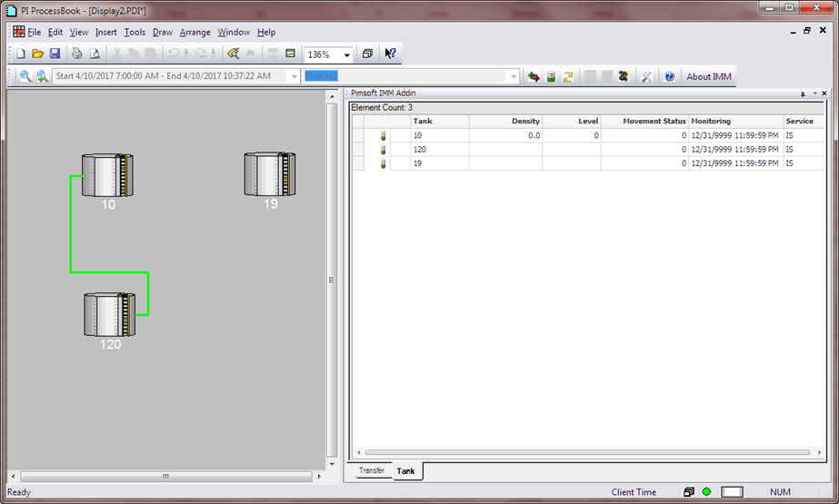Click the orange refresh arrows icon
Viewport: 839px width, 504px height.
click(568, 77)
